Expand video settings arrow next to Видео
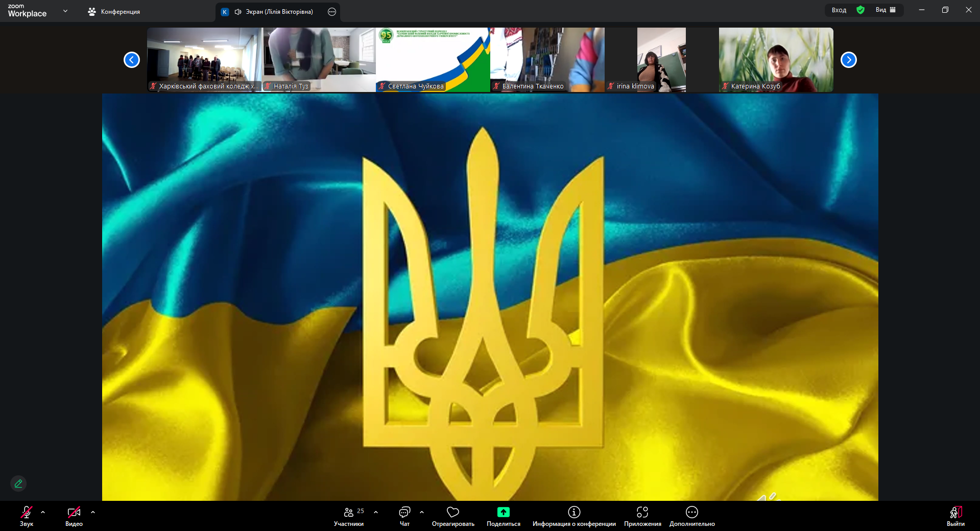This screenshot has width=980, height=531. click(93, 512)
